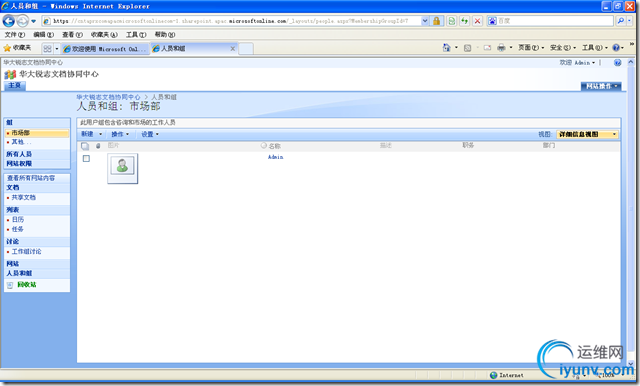
Task: Open the 帮助 menu
Action: point(165,35)
